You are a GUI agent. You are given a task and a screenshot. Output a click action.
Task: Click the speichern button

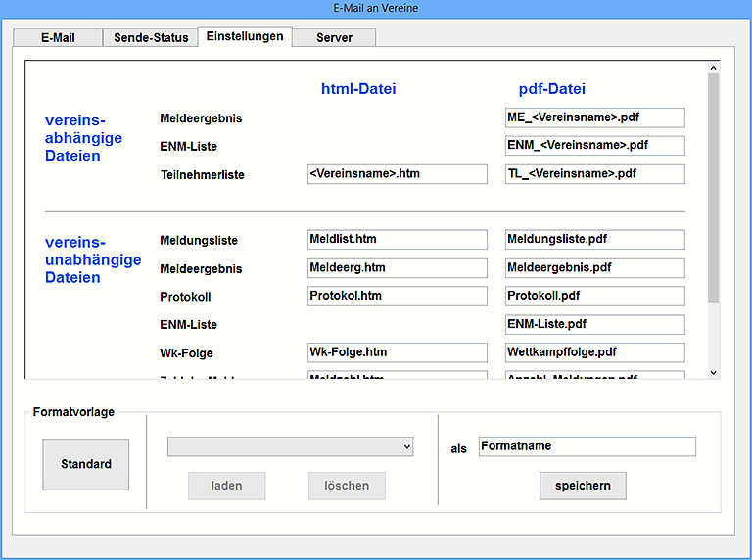coord(583,486)
